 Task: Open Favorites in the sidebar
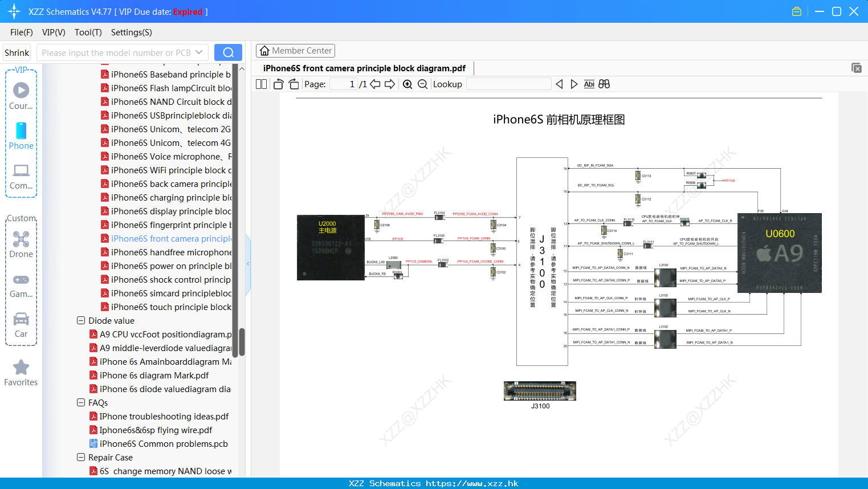pos(21,373)
